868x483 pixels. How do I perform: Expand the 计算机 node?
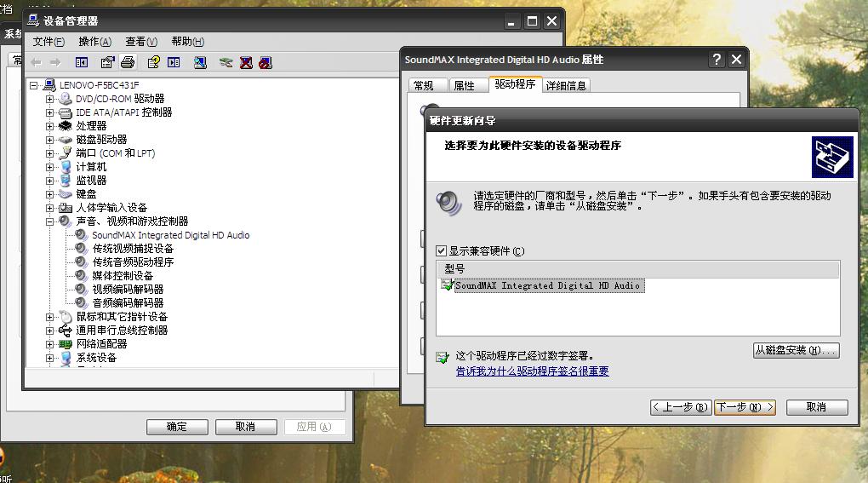point(50,167)
